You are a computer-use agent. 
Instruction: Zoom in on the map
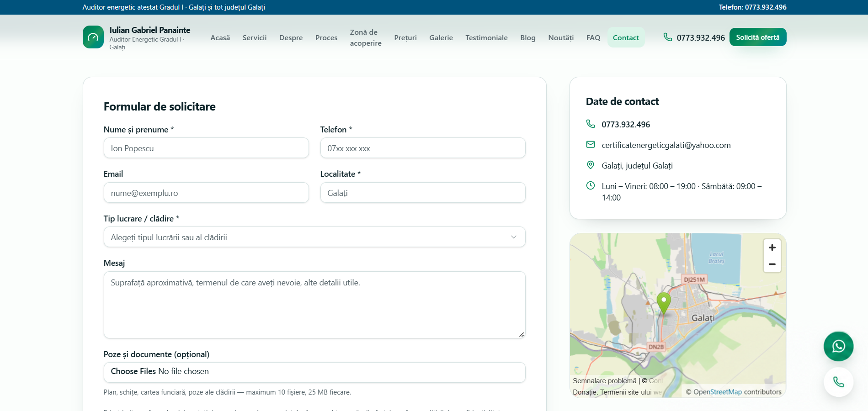tap(772, 248)
